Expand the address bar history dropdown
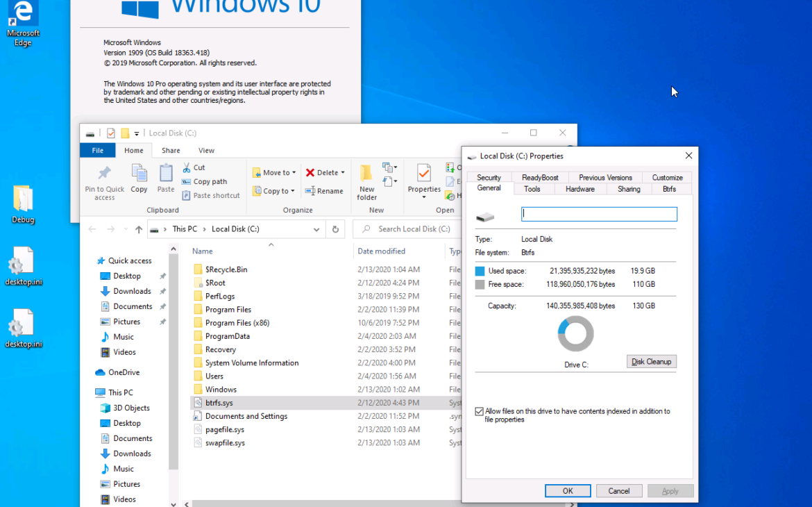This screenshot has height=507, width=812. pos(316,229)
